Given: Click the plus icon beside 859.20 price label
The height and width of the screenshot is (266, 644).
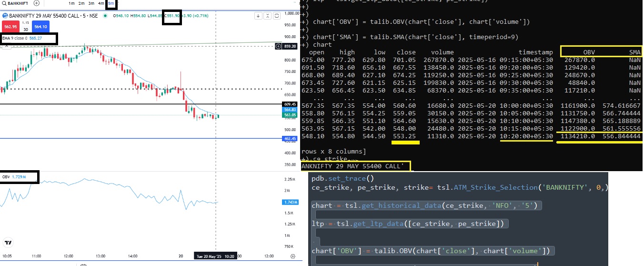Looking at the screenshot, I should 278,46.
